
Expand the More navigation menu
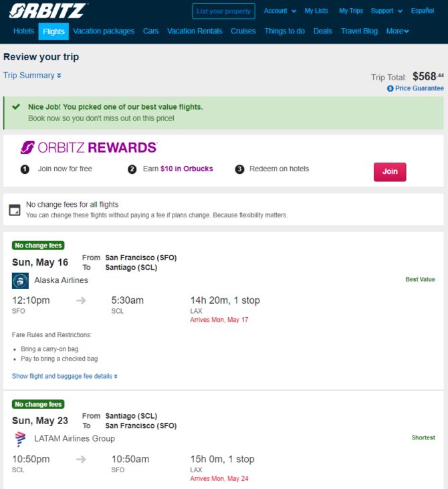[x=397, y=31]
